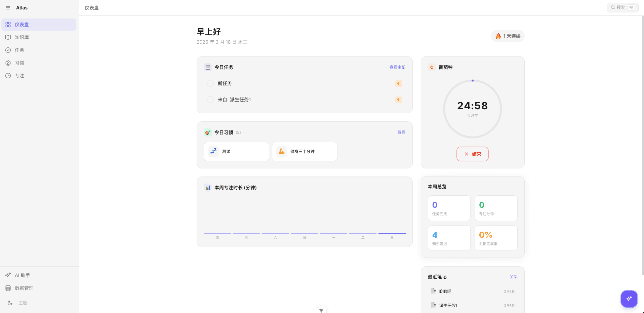Click the 搜索 search box
Screen dimensions: 644x313
[x=622, y=7]
